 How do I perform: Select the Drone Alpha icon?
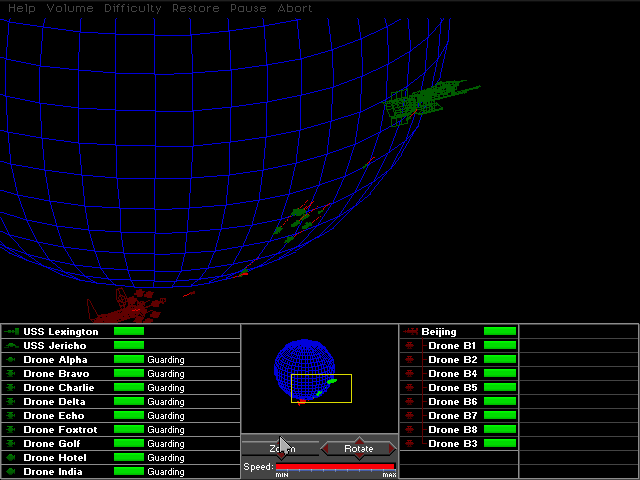pyautogui.click(x=12, y=359)
